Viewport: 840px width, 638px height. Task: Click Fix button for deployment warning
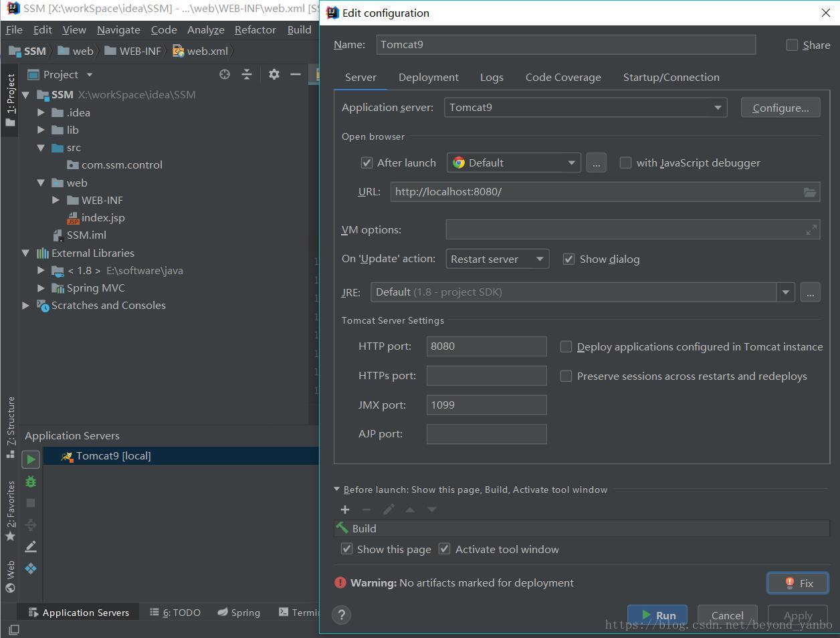coord(798,582)
